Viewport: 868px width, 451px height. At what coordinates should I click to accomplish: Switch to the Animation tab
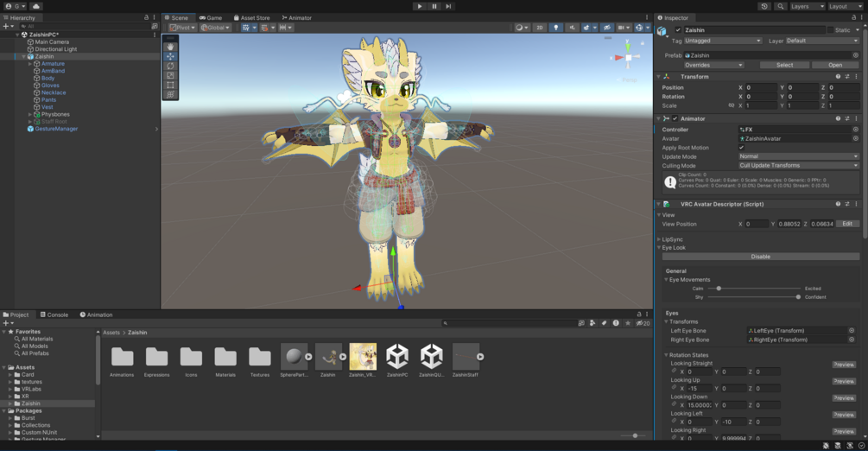click(97, 314)
